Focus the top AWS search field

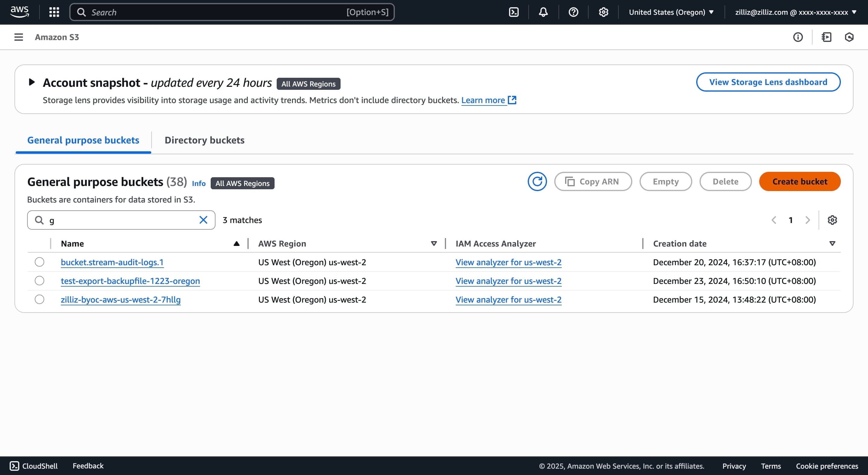click(x=232, y=12)
